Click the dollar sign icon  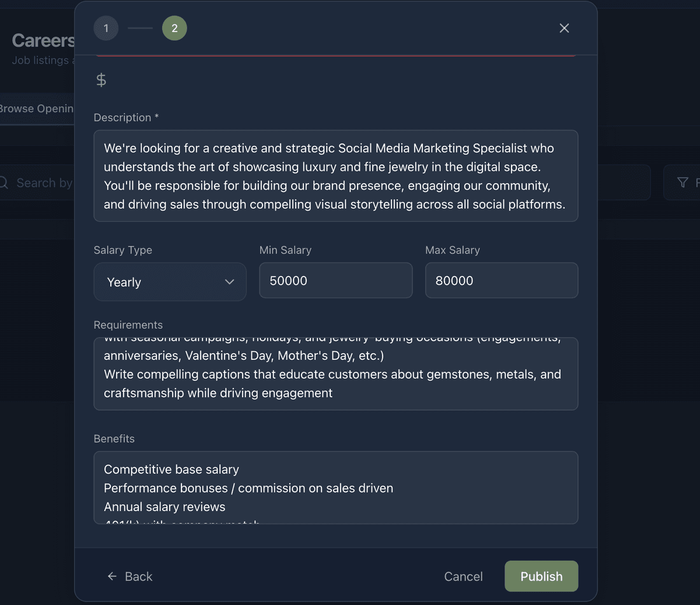click(101, 79)
